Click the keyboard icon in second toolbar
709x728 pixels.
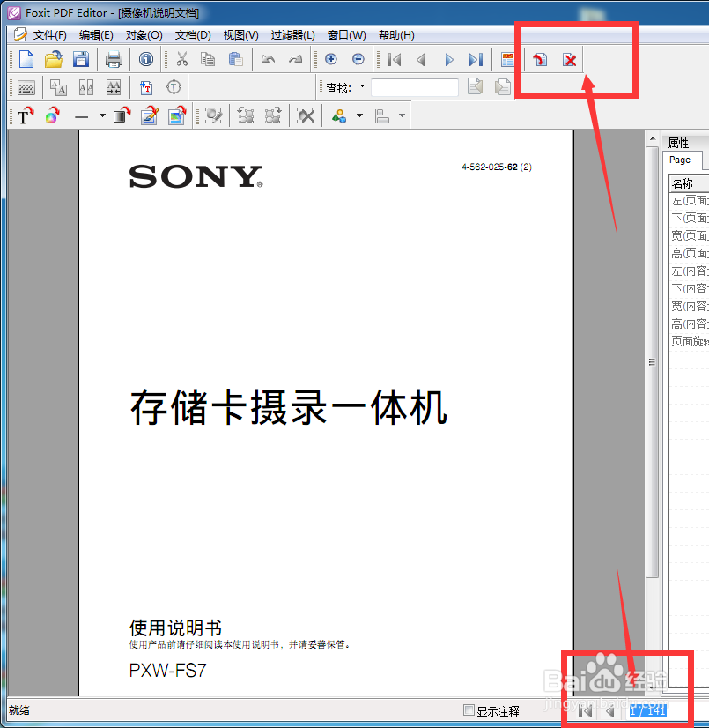[26, 87]
